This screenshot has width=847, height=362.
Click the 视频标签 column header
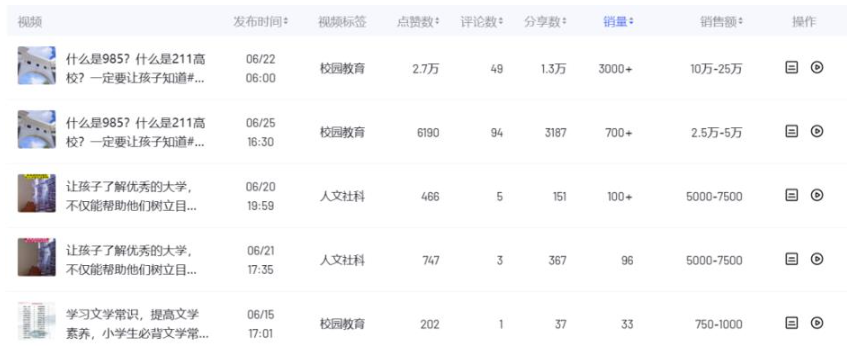click(x=342, y=22)
